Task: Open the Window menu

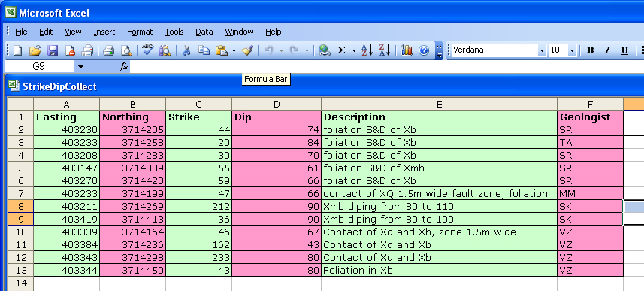Action: tap(239, 32)
